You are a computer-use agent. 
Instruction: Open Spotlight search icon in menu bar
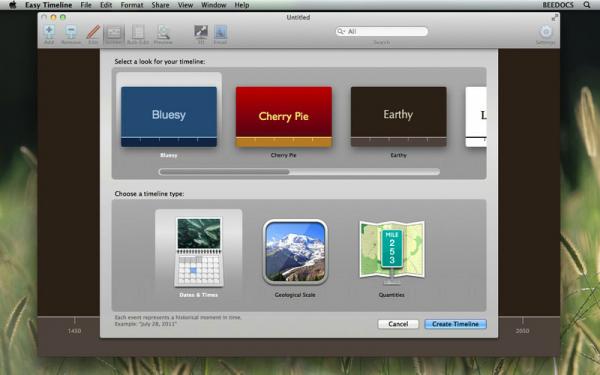pos(587,5)
